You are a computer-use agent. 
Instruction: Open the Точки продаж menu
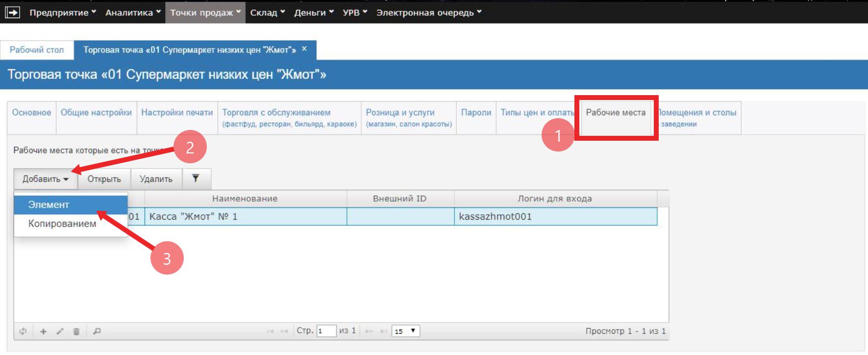coord(205,13)
